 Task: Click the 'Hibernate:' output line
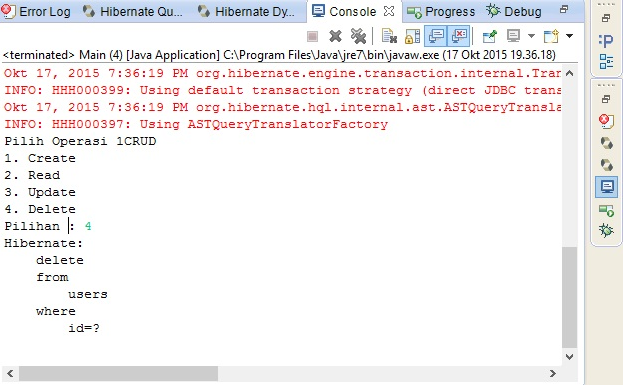pos(44,243)
